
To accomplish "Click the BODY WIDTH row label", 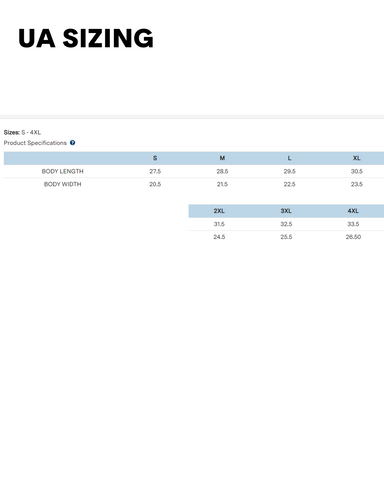I will pyautogui.click(x=63, y=184).
